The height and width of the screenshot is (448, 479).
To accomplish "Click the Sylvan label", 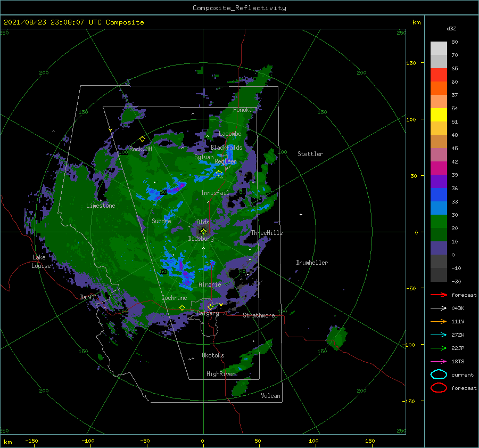I will (204, 157).
